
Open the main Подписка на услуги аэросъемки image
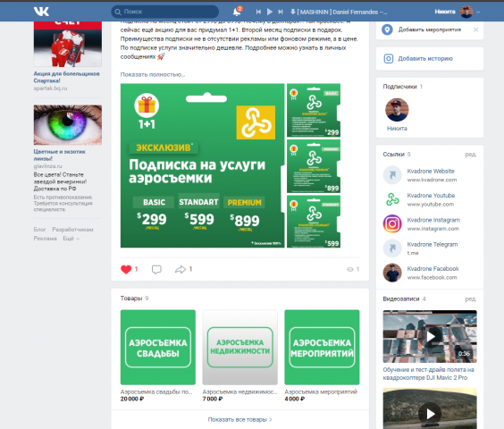[203, 165]
